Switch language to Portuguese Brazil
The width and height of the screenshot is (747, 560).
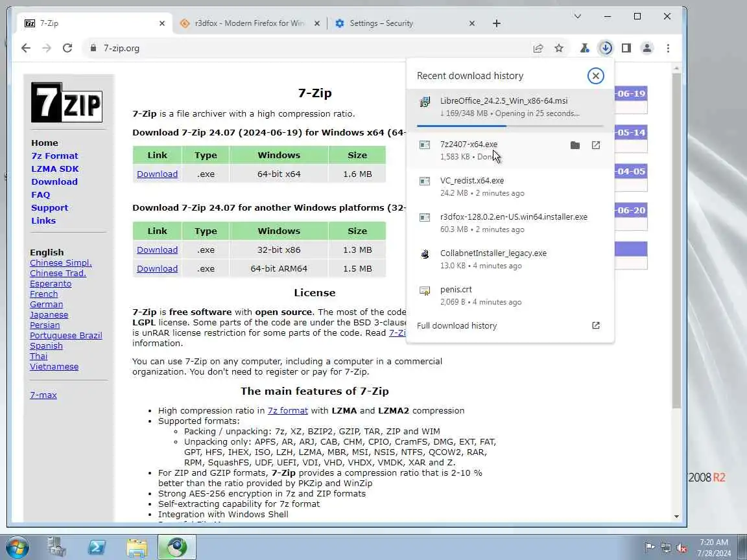[x=65, y=335]
